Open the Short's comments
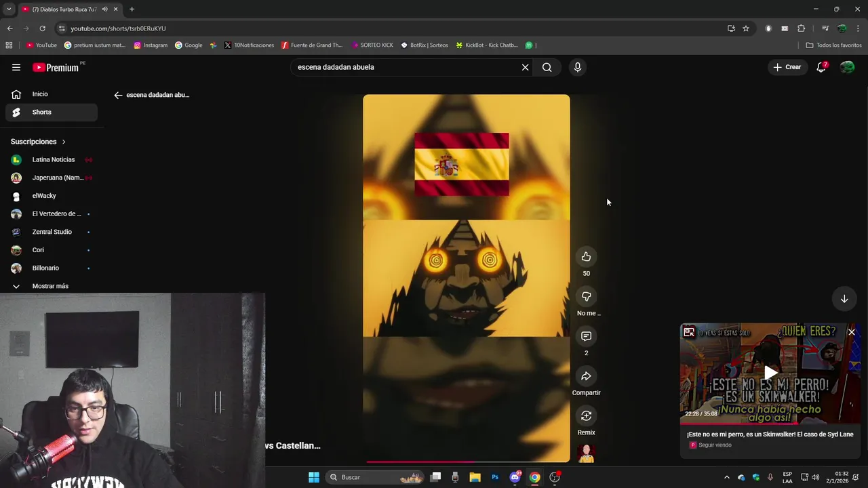This screenshot has width=868, height=488. (x=586, y=336)
